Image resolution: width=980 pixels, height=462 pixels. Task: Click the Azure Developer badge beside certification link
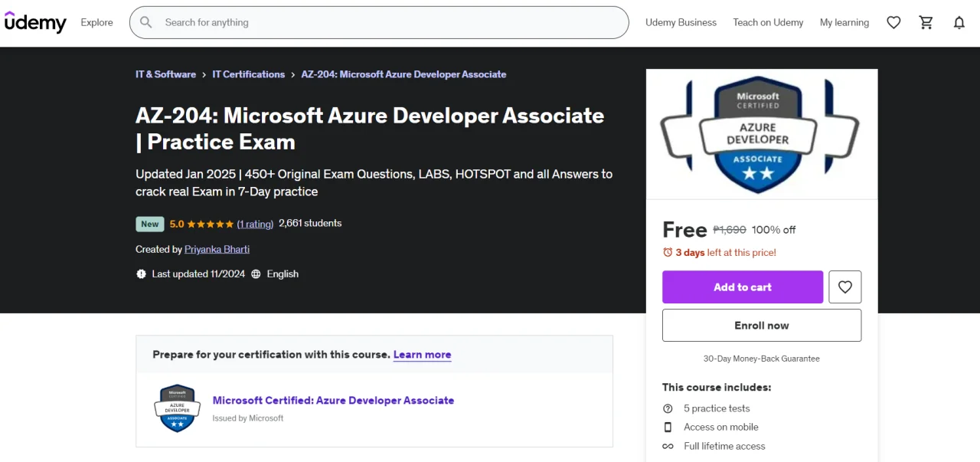[x=178, y=408]
